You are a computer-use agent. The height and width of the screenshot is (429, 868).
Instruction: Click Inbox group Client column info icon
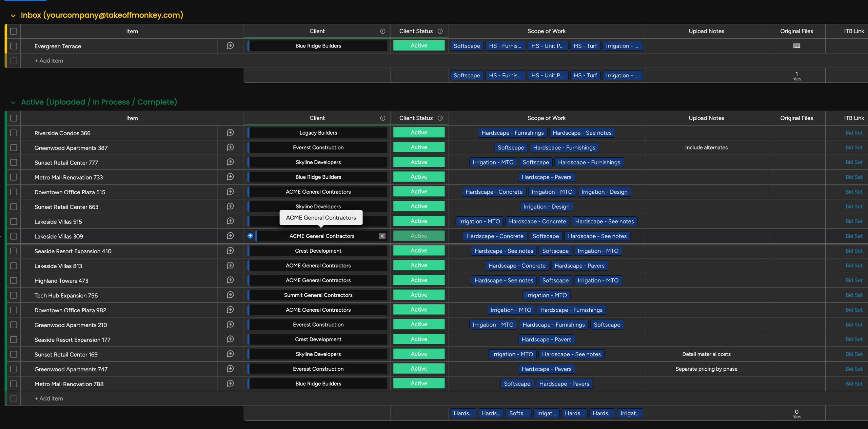click(382, 31)
